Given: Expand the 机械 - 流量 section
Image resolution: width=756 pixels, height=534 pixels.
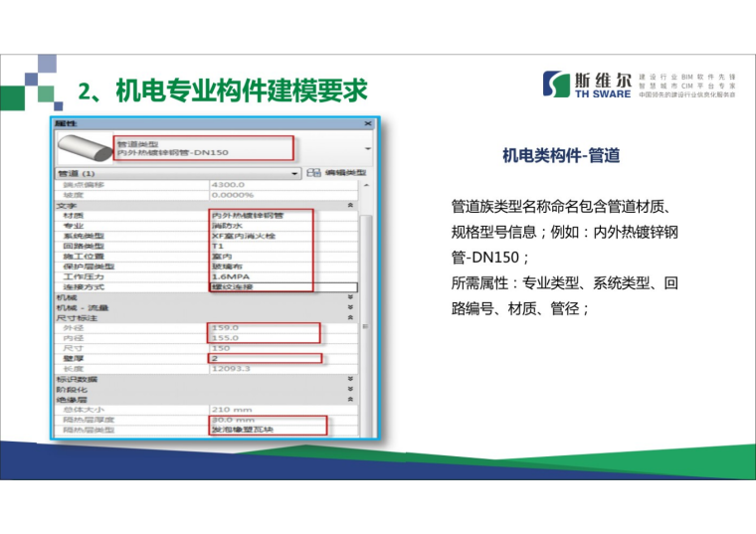Looking at the screenshot, I should click(349, 307).
